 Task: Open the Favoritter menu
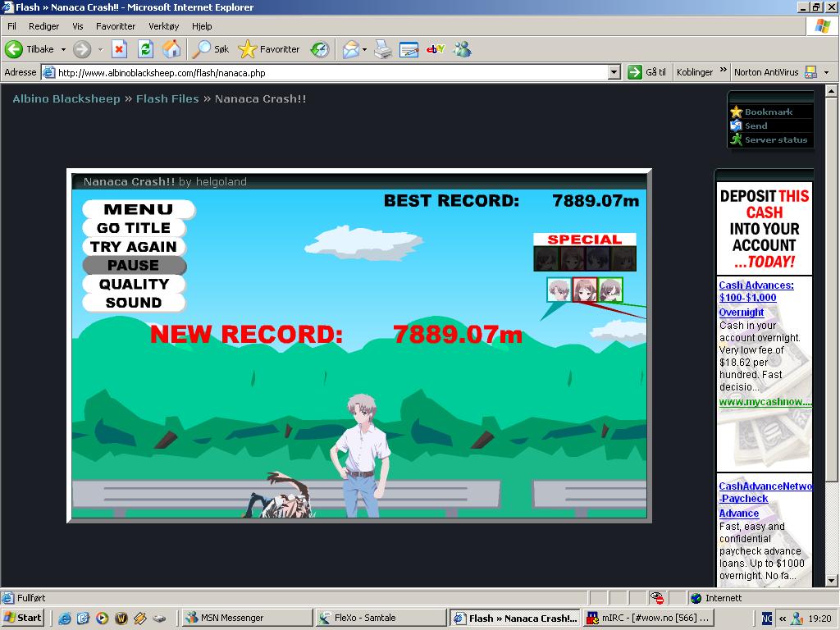click(x=116, y=26)
